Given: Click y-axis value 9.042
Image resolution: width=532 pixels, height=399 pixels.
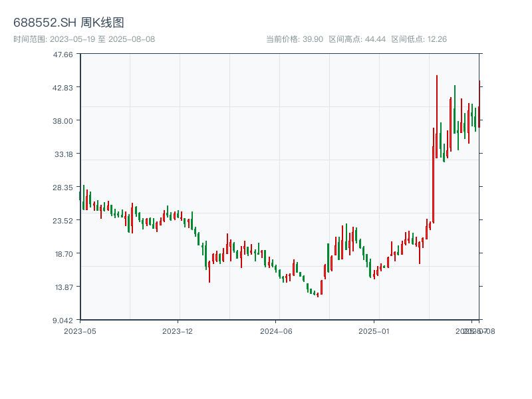Looking at the screenshot, I should [x=63, y=321].
